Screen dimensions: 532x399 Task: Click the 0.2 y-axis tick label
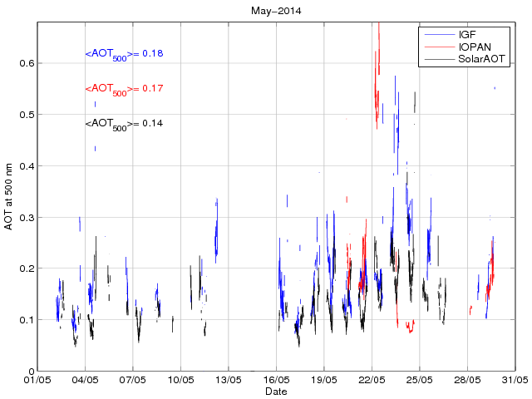[27, 268]
